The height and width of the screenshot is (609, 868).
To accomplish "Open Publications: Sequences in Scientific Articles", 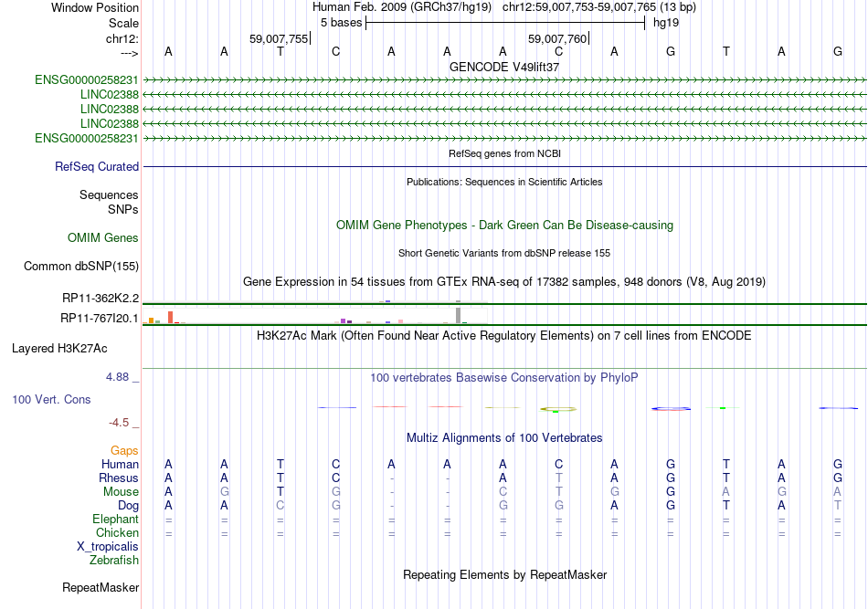I will (x=504, y=182).
